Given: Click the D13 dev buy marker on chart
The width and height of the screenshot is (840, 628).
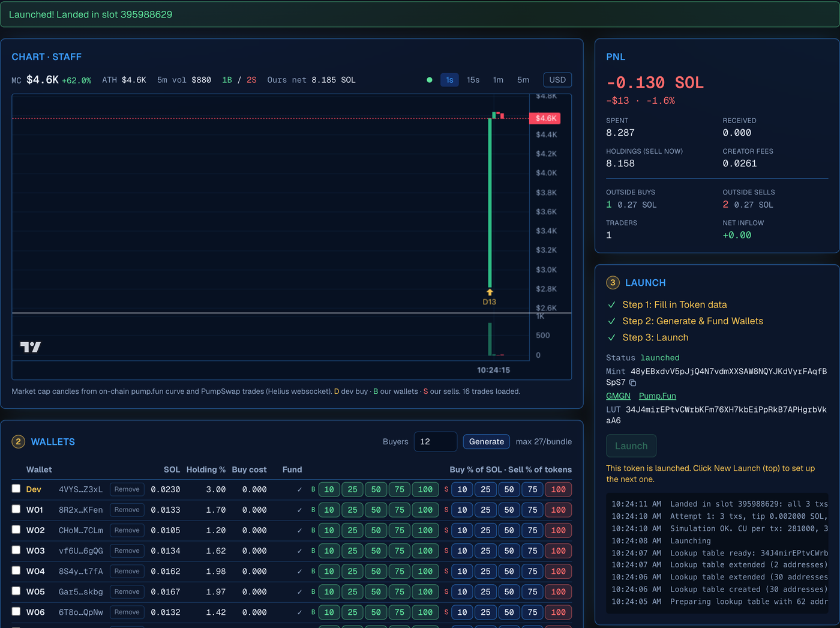Looking at the screenshot, I should [x=490, y=297].
